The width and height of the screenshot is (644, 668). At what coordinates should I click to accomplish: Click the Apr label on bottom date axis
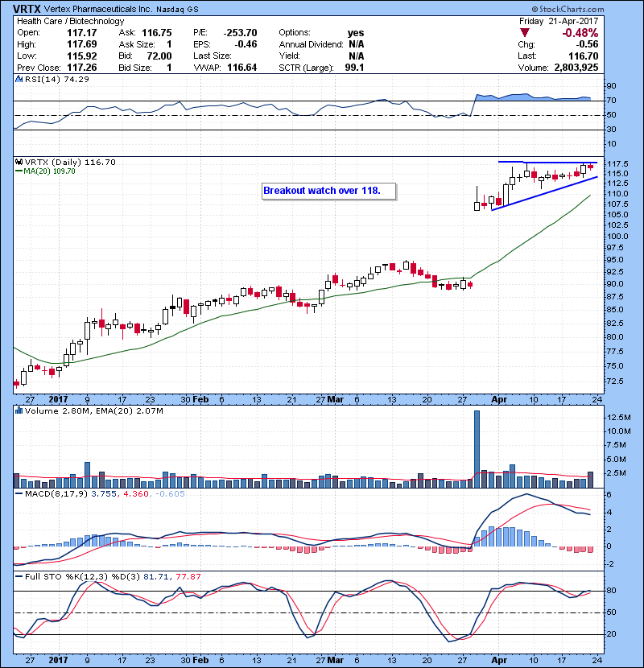[x=499, y=660]
